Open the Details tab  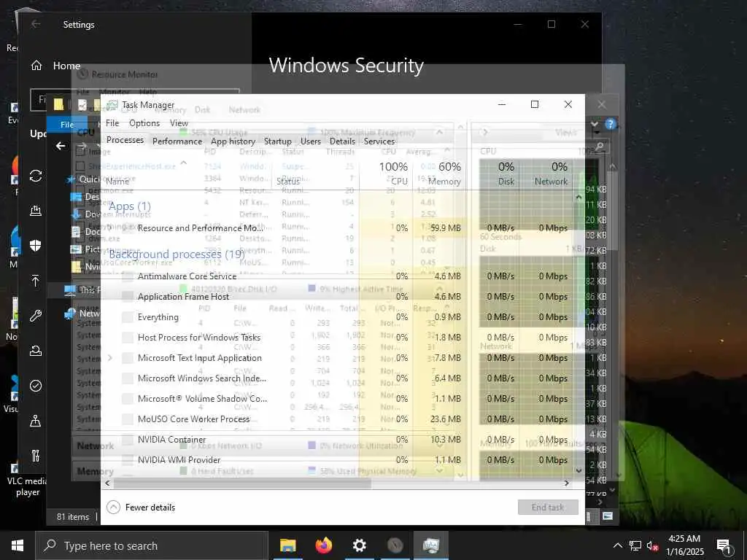[x=342, y=141]
